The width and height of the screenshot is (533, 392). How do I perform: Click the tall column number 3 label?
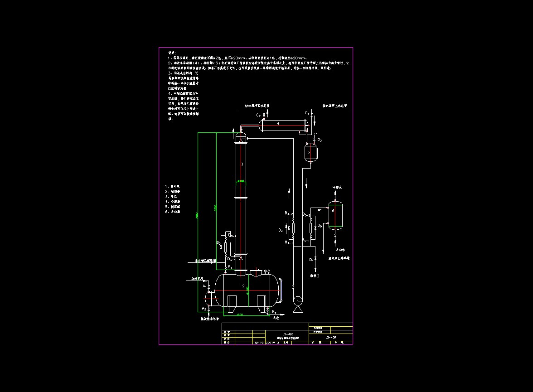point(242,164)
